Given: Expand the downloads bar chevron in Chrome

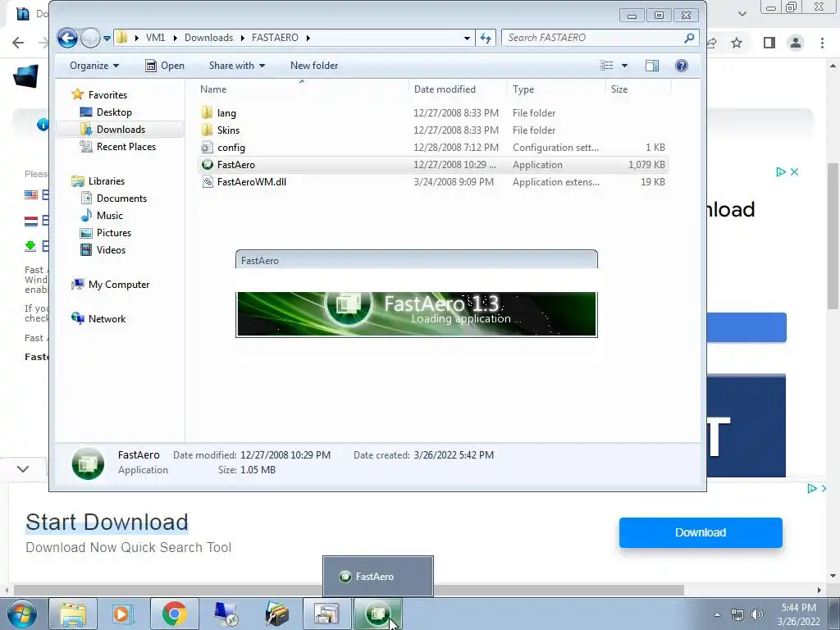Looking at the screenshot, I should (x=22, y=468).
